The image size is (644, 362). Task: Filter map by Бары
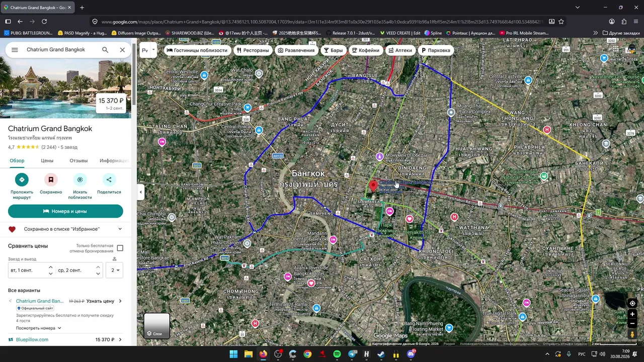[x=333, y=50]
